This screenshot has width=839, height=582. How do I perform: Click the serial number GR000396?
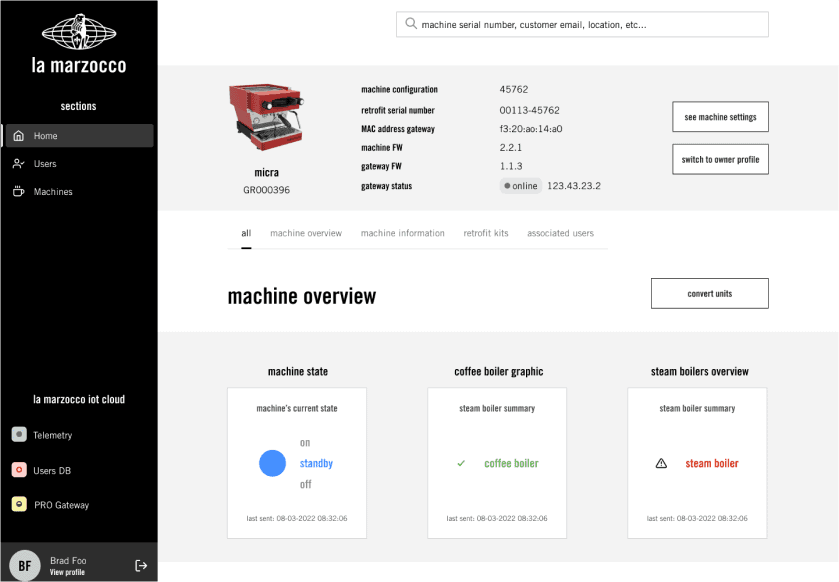(x=266, y=190)
